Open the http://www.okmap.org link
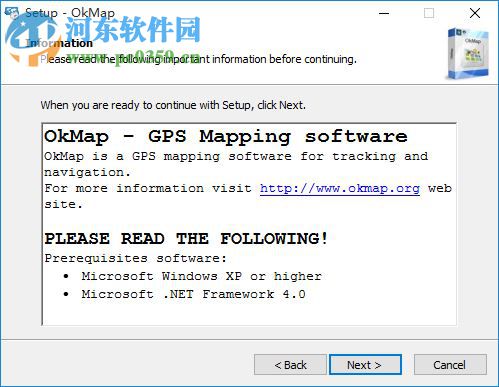 [340, 188]
